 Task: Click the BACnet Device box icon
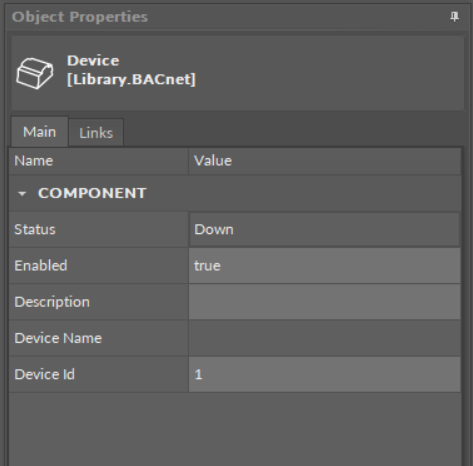(x=35, y=73)
